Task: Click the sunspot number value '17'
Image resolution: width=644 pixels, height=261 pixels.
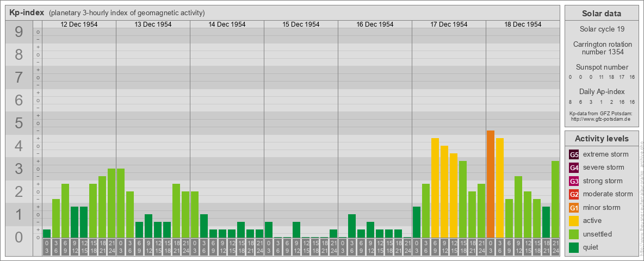Action: pyautogui.click(x=622, y=77)
